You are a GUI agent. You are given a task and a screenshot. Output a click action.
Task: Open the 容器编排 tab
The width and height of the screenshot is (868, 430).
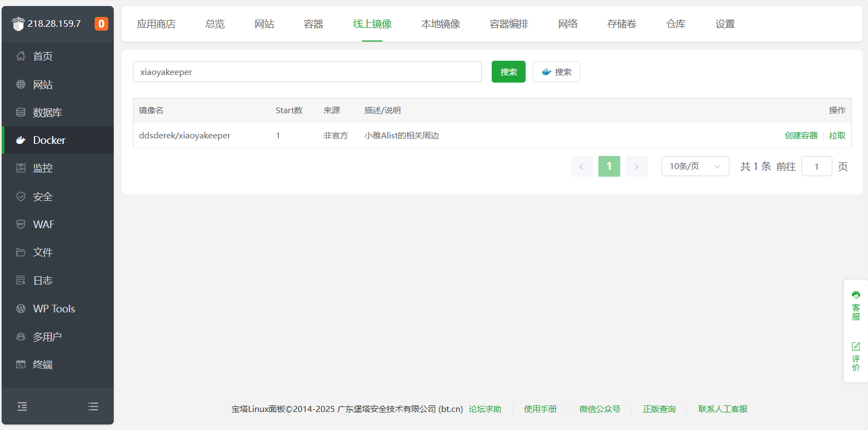click(509, 24)
